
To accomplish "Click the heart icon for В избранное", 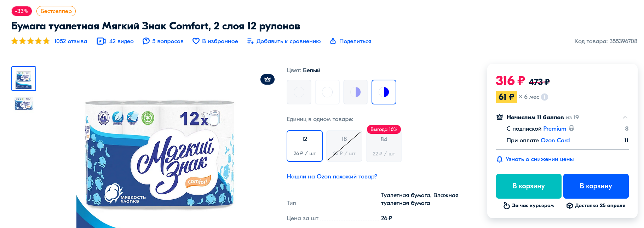I will click(196, 41).
